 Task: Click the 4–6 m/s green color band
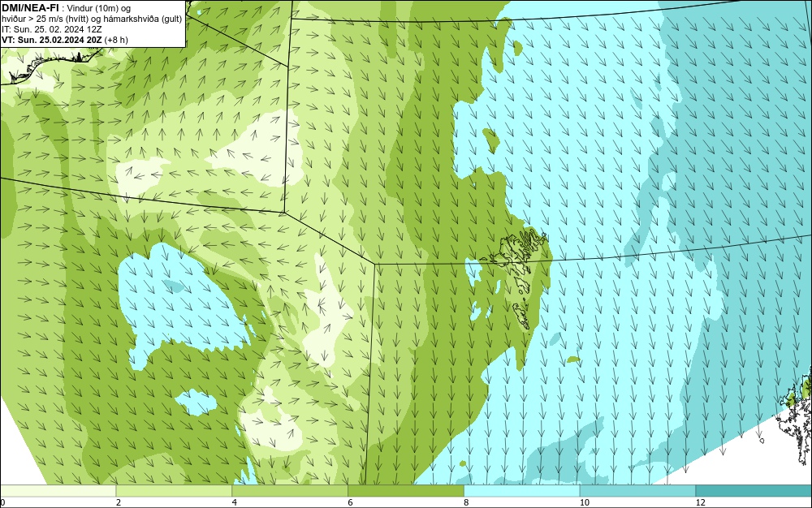(290, 490)
